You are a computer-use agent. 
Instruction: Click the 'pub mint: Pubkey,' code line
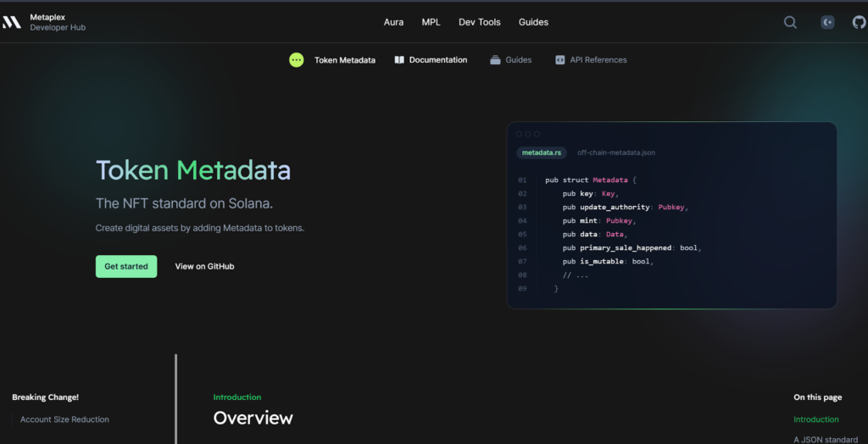point(599,221)
